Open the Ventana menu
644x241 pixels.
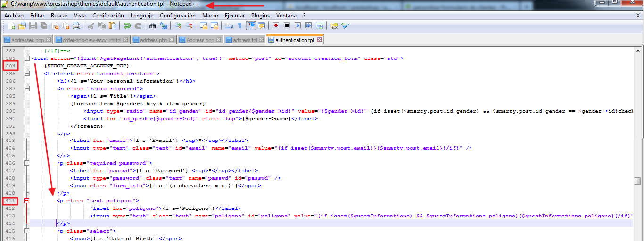287,15
